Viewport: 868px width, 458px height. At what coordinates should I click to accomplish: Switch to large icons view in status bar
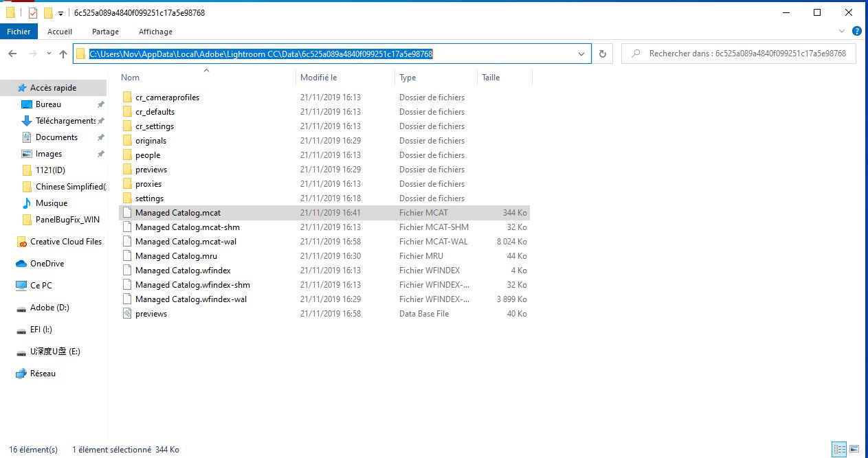[x=854, y=449]
